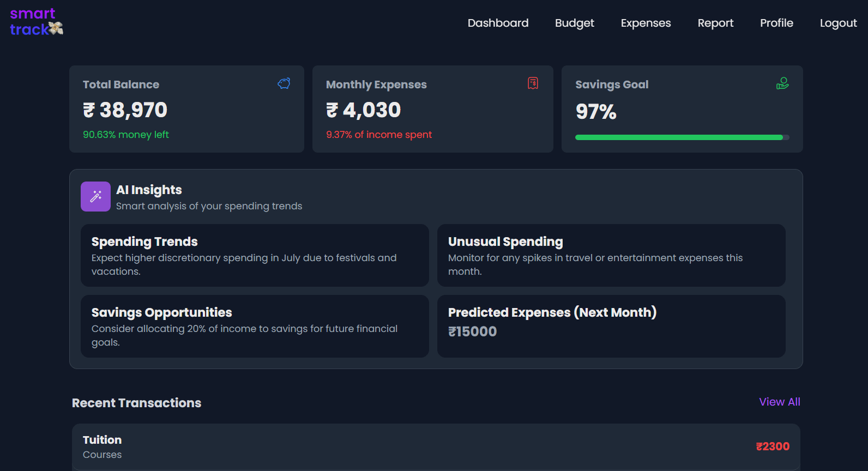Click the smart track logo
Viewport: 868px width, 471px height.
(36, 22)
